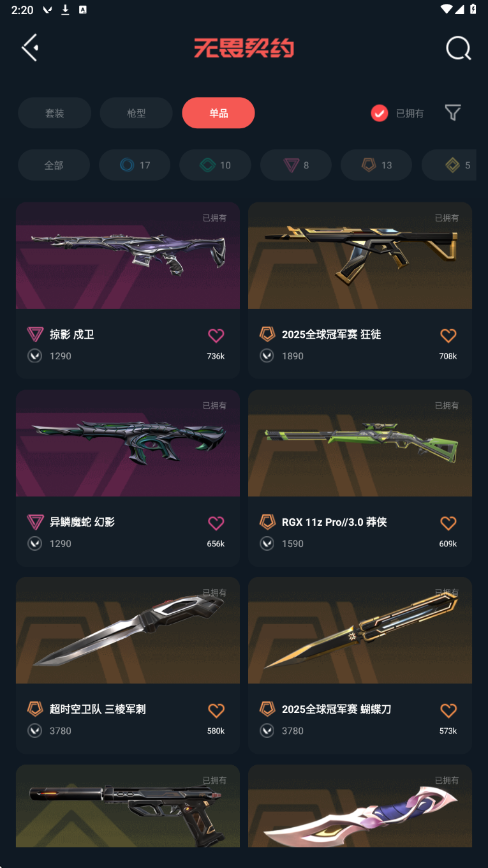Favorite 掠影 戍卫 with heart icon
This screenshot has height=868, width=488.
click(x=216, y=335)
